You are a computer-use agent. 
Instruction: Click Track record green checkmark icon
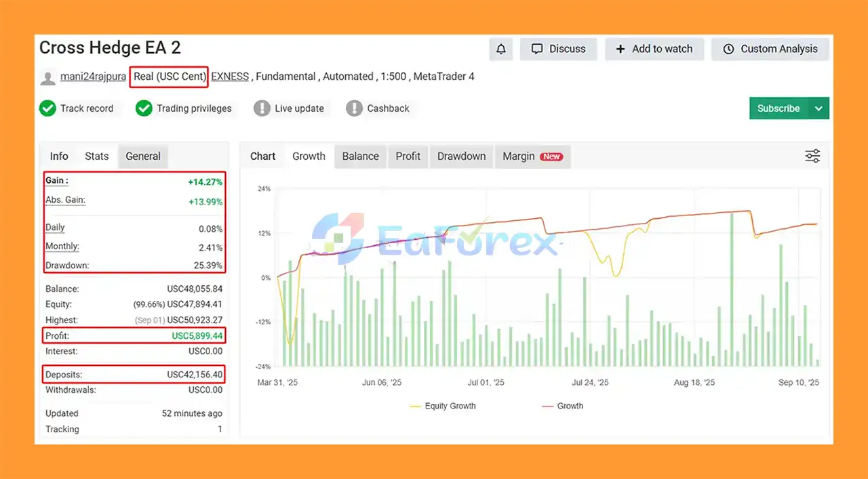pyautogui.click(x=47, y=108)
